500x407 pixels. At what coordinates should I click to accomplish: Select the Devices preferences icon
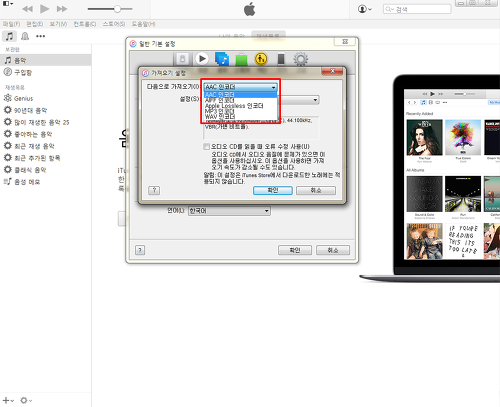[281, 59]
